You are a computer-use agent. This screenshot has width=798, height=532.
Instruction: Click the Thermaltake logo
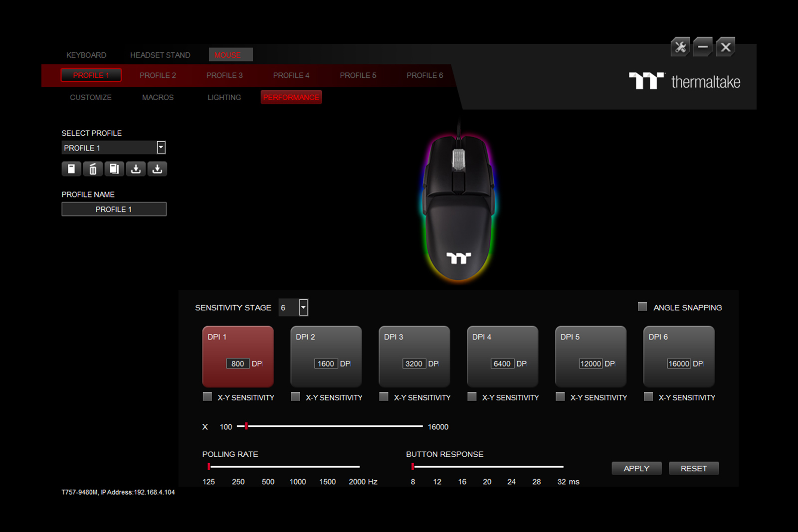coord(684,81)
